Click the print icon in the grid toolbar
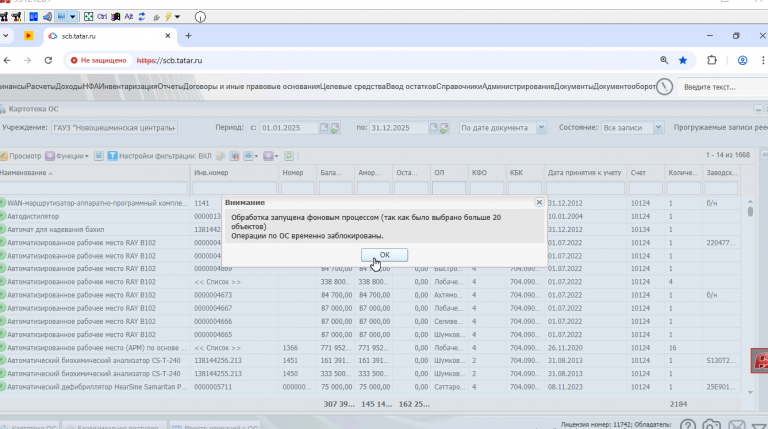 click(249, 156)
